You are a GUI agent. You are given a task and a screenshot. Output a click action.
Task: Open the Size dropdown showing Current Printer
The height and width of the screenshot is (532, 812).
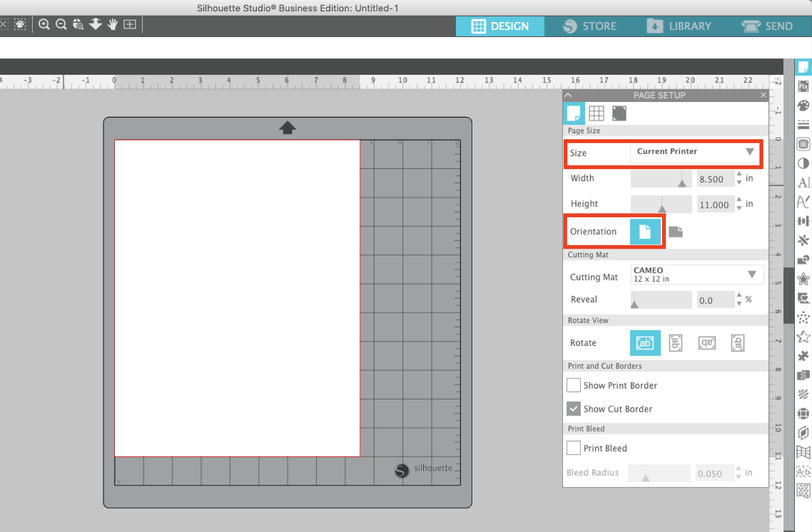point(695,152)
